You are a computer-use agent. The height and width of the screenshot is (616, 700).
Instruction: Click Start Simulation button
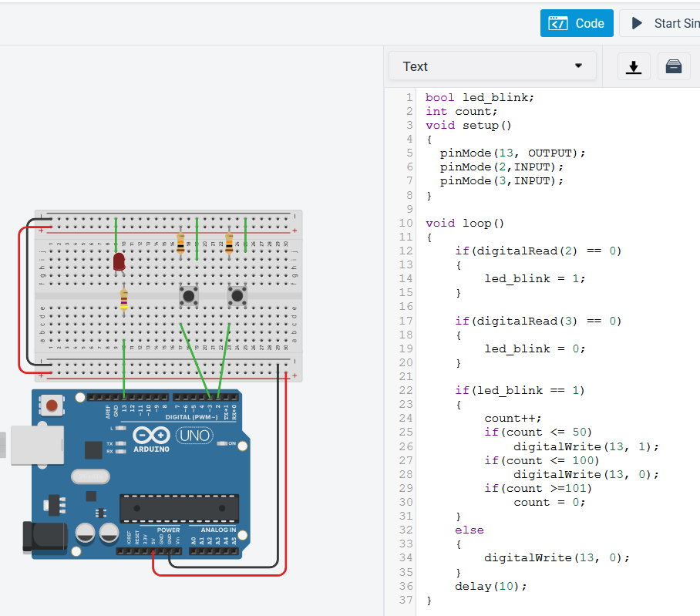pyautogui.click(x=661, y=23)
